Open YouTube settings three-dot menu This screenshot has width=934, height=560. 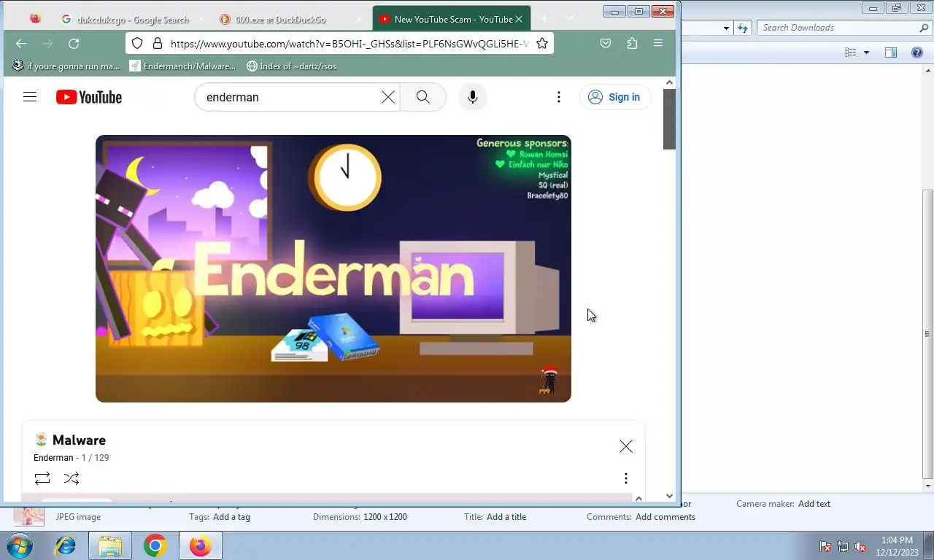point(559,97)
